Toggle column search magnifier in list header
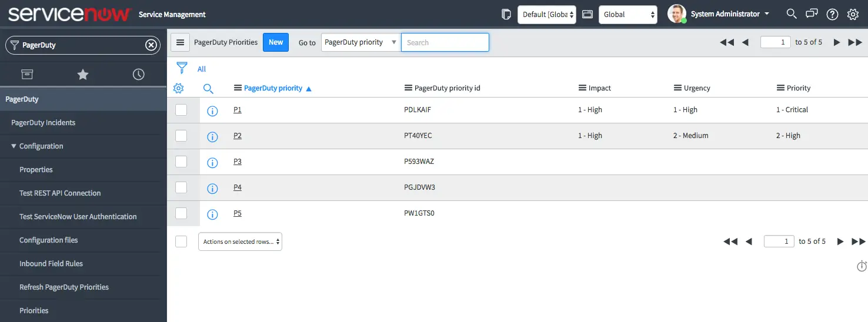868x322 pixels. click(x=208, y=89)
